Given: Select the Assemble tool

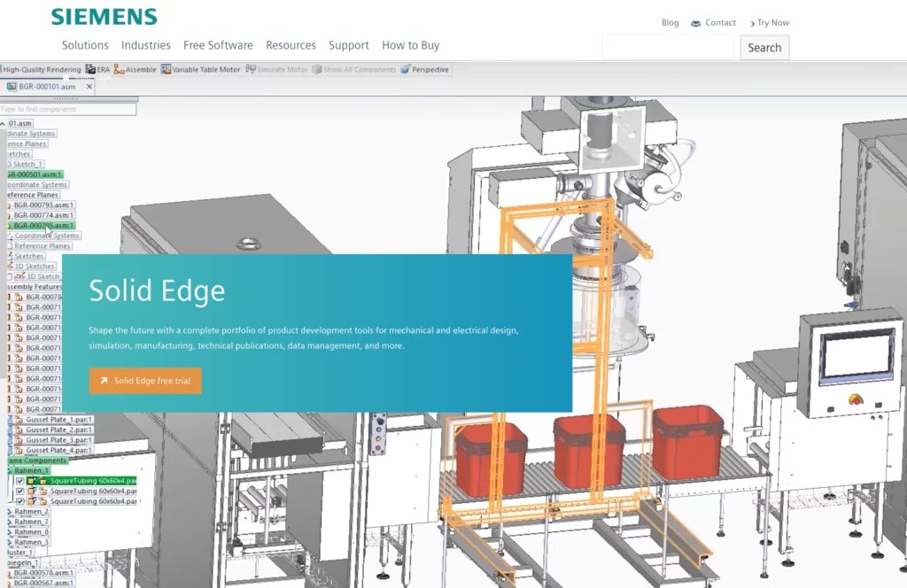Looking at the screenshot, I should click(137, 68).
